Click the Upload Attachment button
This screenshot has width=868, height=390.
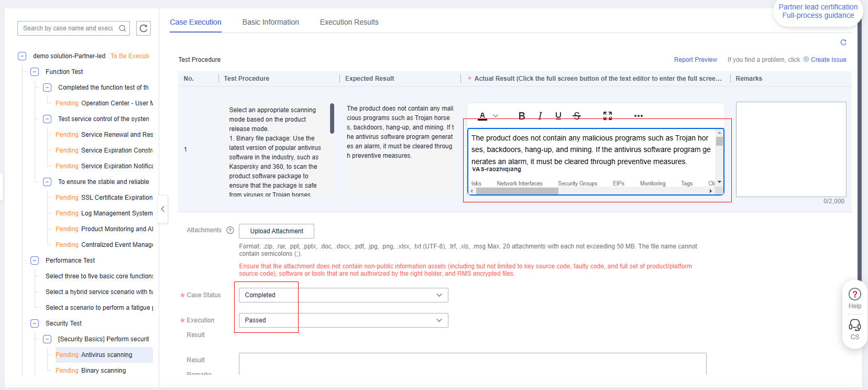pyautogui.click(x=277, y=231)
